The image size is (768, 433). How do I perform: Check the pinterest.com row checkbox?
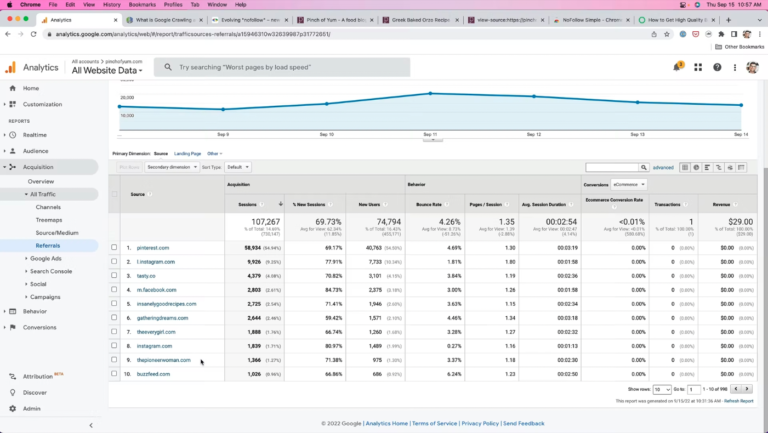tap(114, 247)
